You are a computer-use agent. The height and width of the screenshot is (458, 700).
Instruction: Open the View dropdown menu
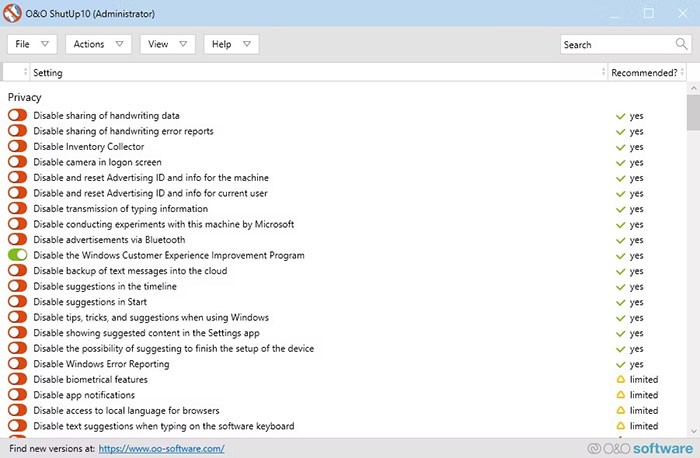click(x=168, y=44)
